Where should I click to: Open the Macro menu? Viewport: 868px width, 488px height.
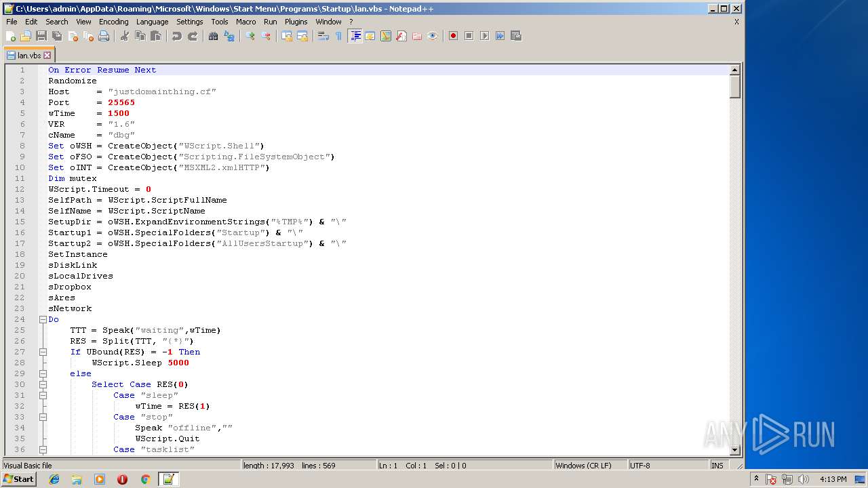click(x=245, y=22)
